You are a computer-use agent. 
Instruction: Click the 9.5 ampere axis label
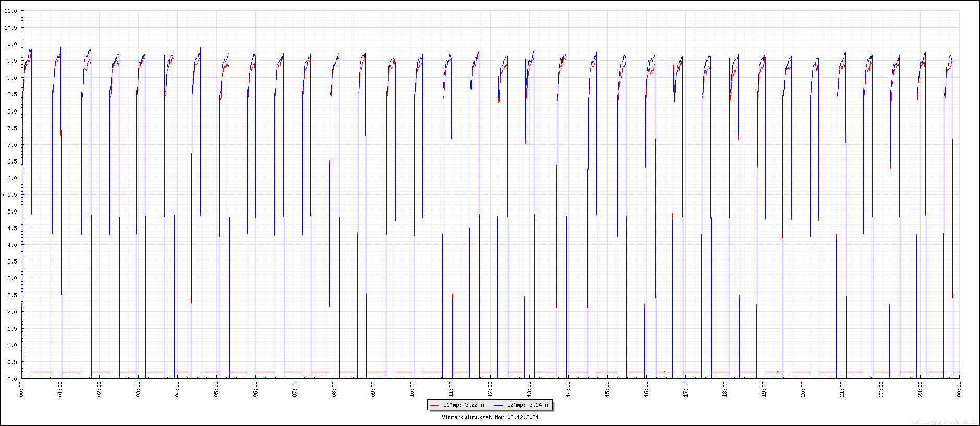(x=12, y=61)
